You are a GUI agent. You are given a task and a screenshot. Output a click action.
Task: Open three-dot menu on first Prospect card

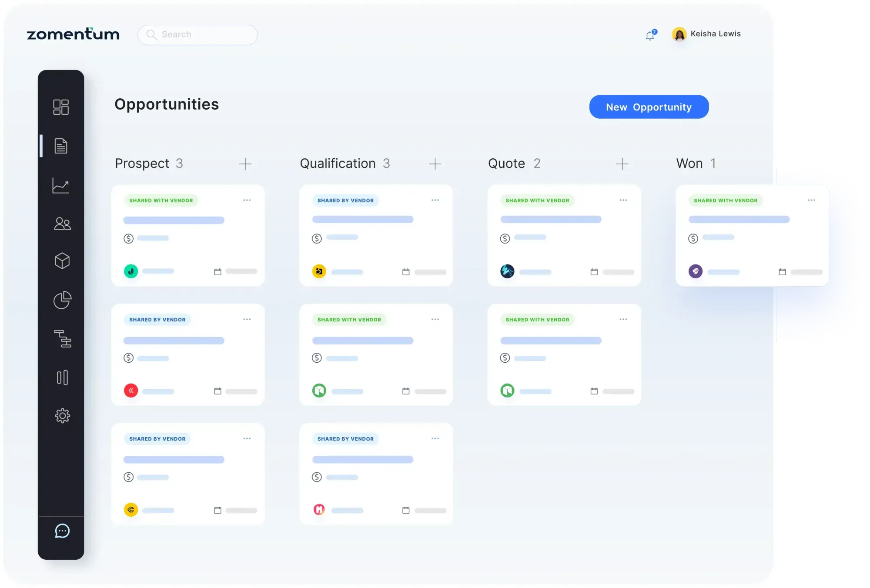point(247,200)
